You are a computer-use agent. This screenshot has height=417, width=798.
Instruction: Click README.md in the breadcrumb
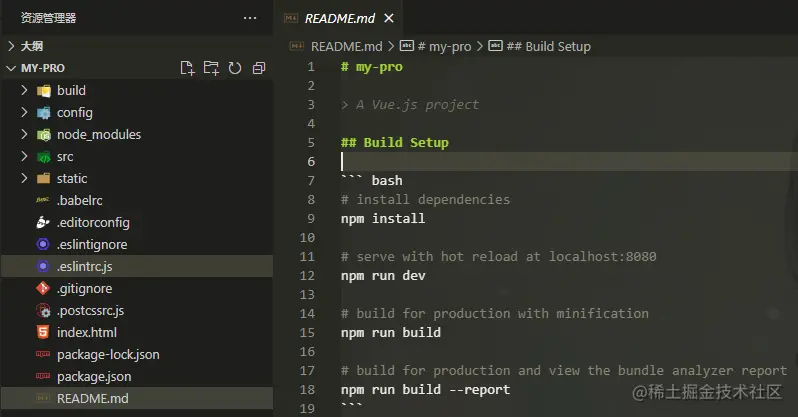click(x=347, y=46)
